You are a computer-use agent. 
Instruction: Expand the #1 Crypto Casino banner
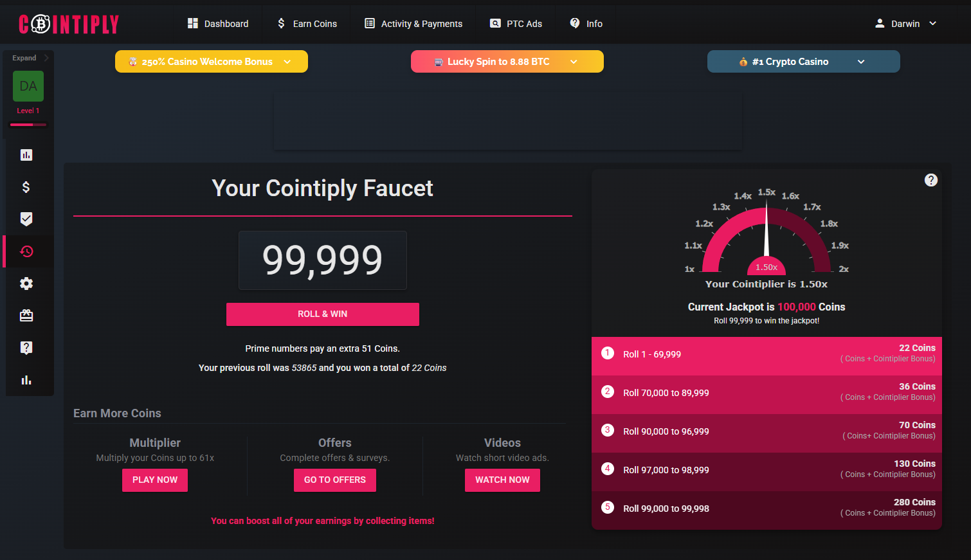point(804,62)
